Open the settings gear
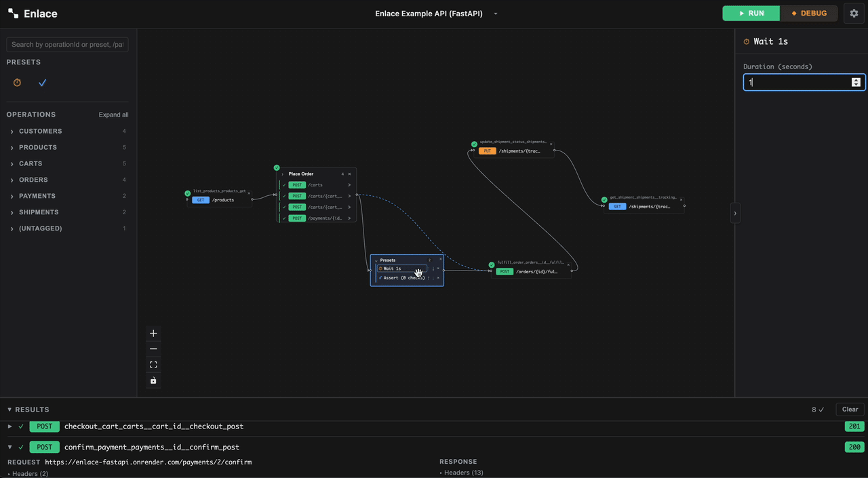 (x=854, y=14)
